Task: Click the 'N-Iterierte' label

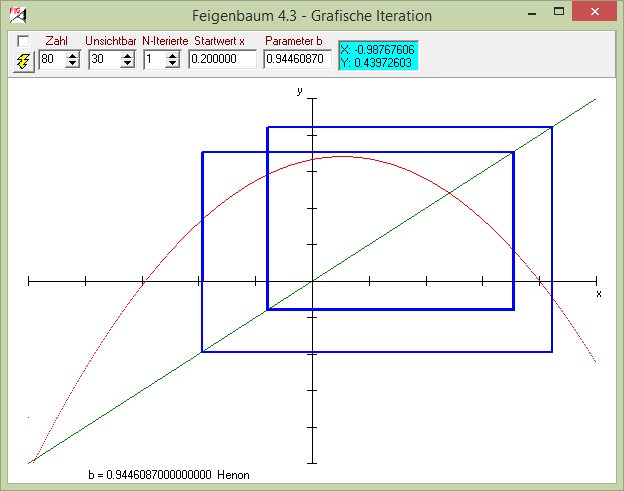Action: tap(165, 41)
